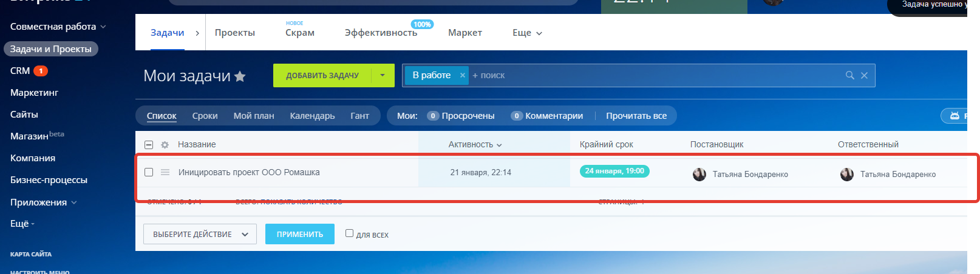The image size is (980, 274).
Task: Switch to the Задачи tab
Action: pos(168,33)
